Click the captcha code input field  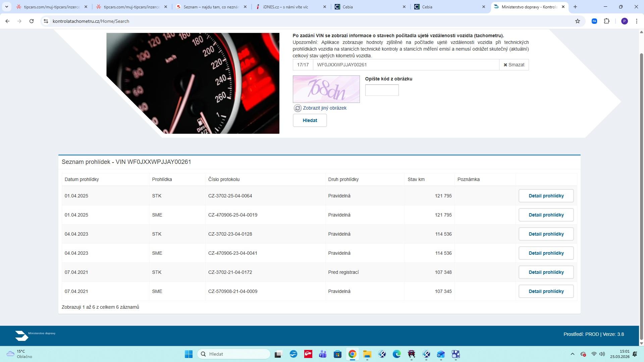[x=382, y=90]
